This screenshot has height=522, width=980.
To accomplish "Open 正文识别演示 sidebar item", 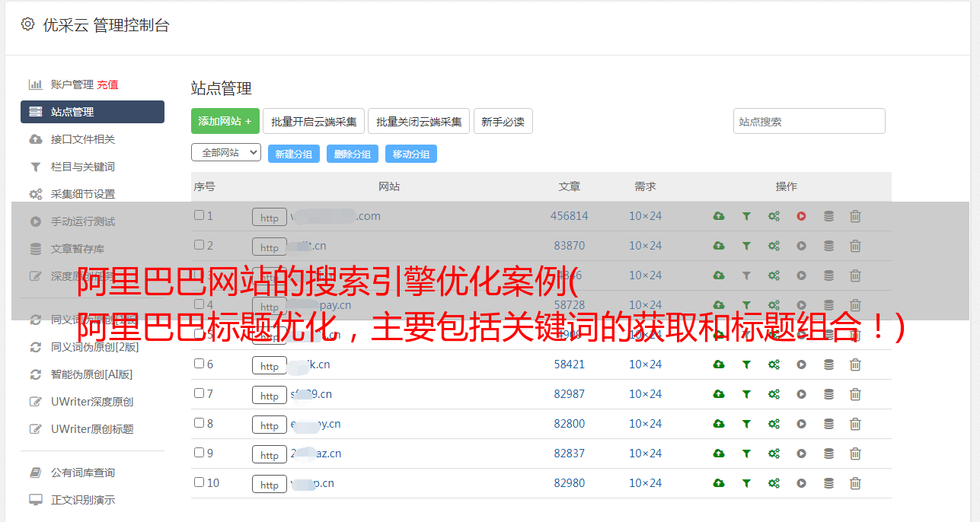I will [x=83, y=500].
